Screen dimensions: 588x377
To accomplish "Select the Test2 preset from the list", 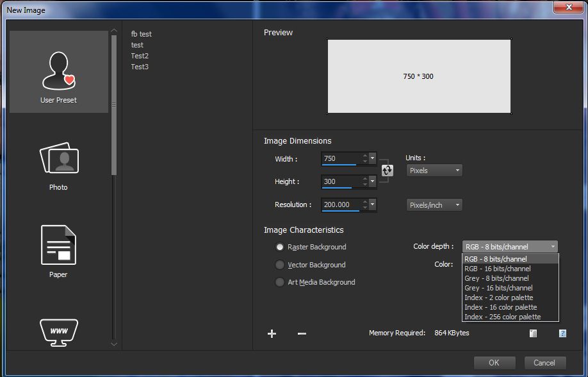I will [140, 55].
